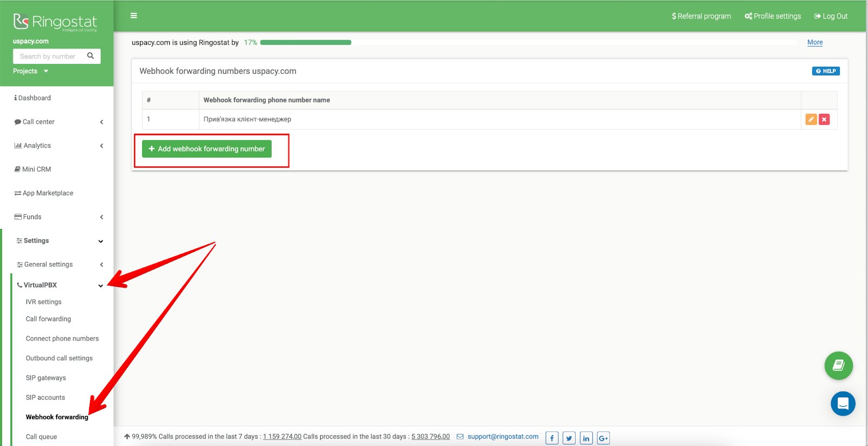The width and height of the screenshot is (868, 446).
Task: Toggle the hamburger sidebar menu
Action: coord(133,16)
